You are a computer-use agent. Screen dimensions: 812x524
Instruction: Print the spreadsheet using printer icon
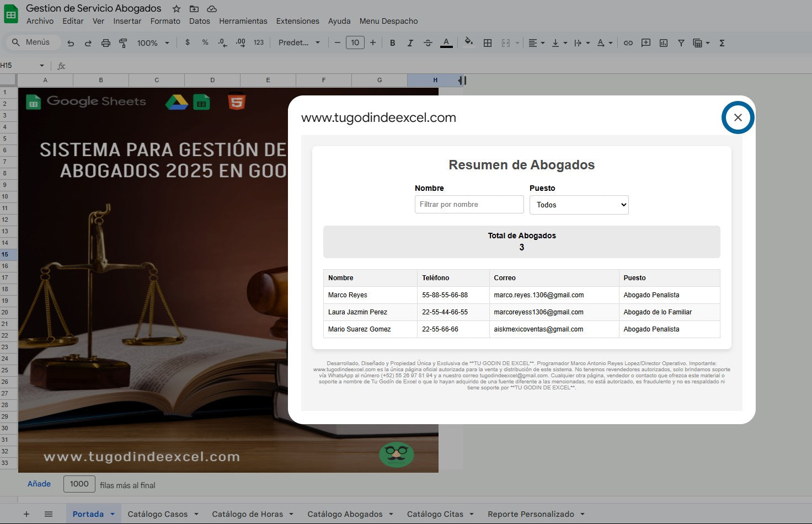(x=106, y=43)
